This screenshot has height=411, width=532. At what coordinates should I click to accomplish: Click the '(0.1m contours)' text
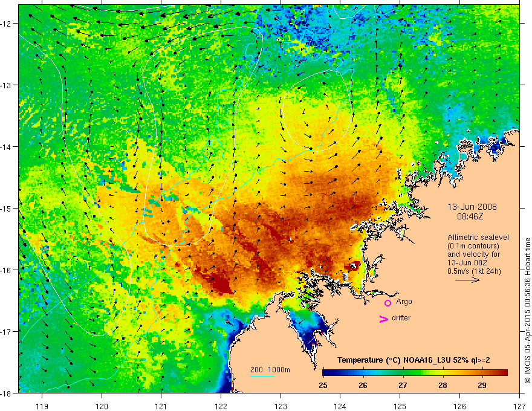[x=473, y=246]
